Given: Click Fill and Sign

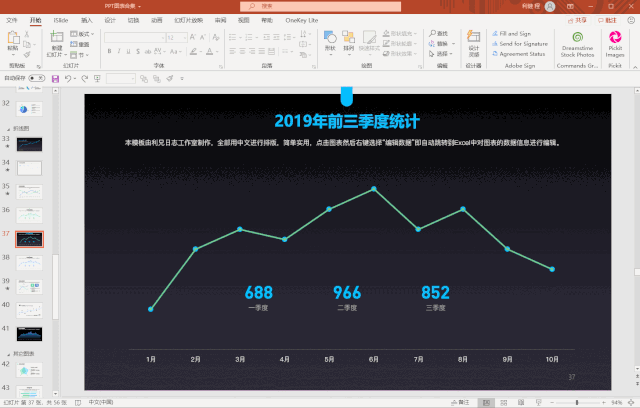Looking at the screenshot, I should [511, 33].
